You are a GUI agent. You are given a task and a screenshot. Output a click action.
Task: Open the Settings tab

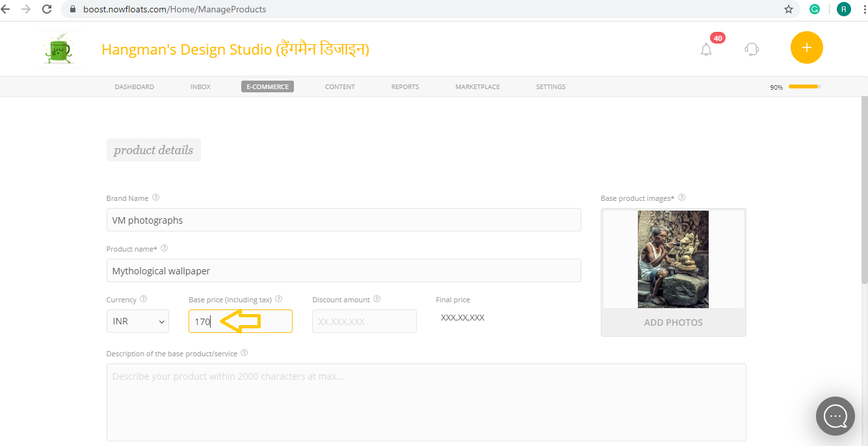(x=551, y=86)
